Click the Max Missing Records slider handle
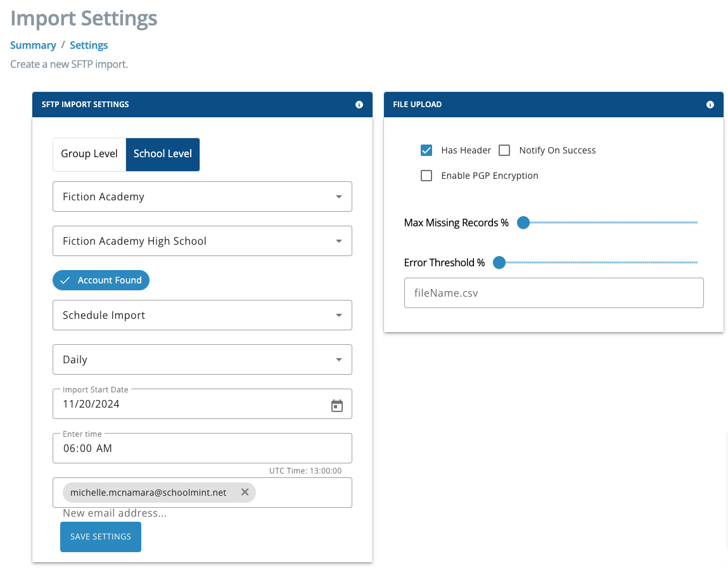The image size is (728, 568). click(523, 223)
